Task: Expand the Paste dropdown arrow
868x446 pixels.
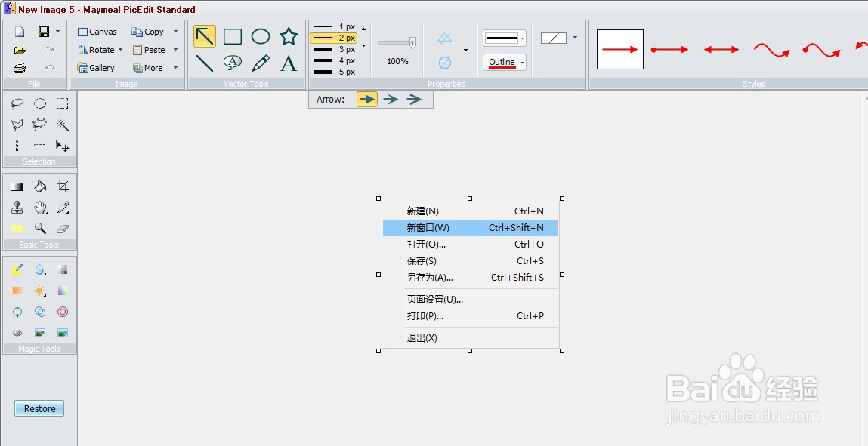Action: (175, 50)
